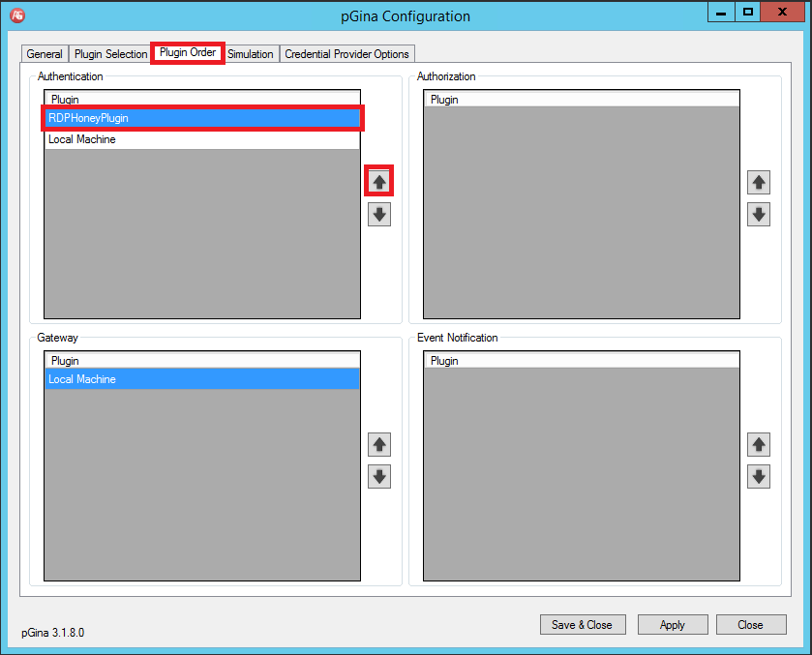Image resolution: width=812 pixels, height=655 pixels.
Task: Click the Gateway move down arrow
Action: 379,477
